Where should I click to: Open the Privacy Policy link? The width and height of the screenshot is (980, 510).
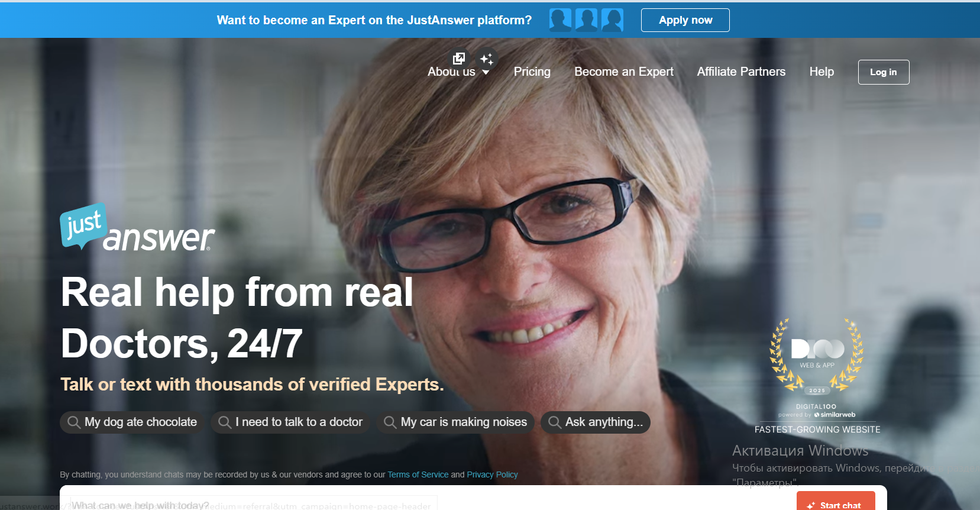pyautogui.click(x=492, y=475)
